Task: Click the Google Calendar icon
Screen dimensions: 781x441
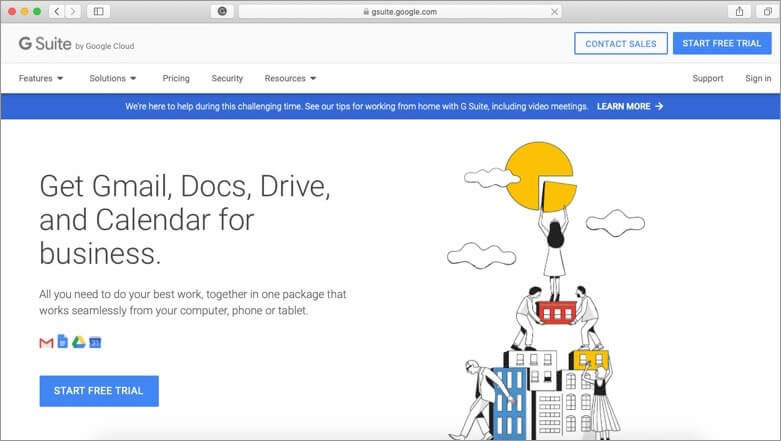Action: (95, 342)
